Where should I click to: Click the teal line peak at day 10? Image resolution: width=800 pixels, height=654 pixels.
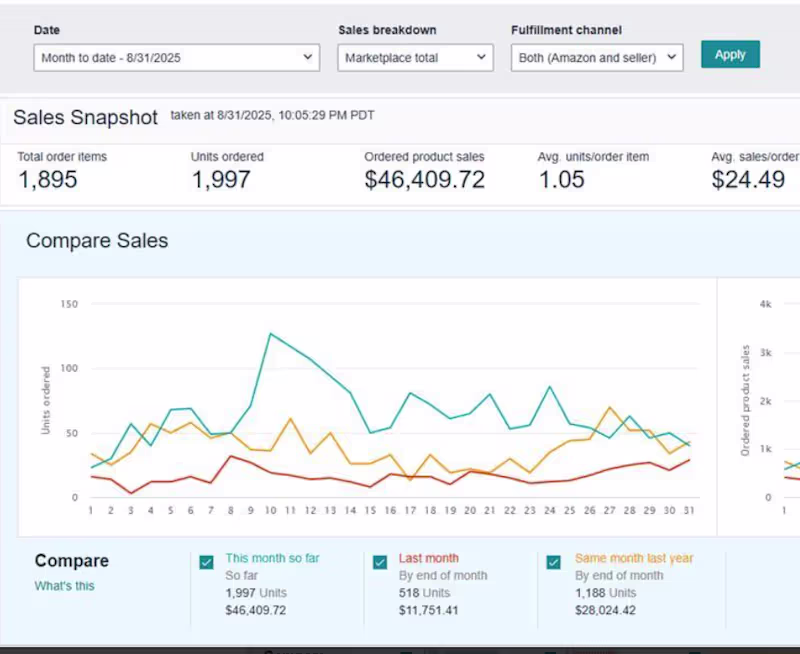(270, 334)
